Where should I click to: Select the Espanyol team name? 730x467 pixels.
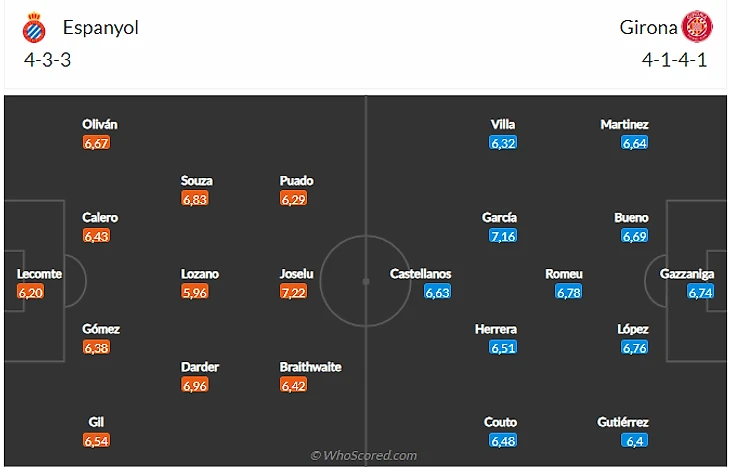[100, 28]
